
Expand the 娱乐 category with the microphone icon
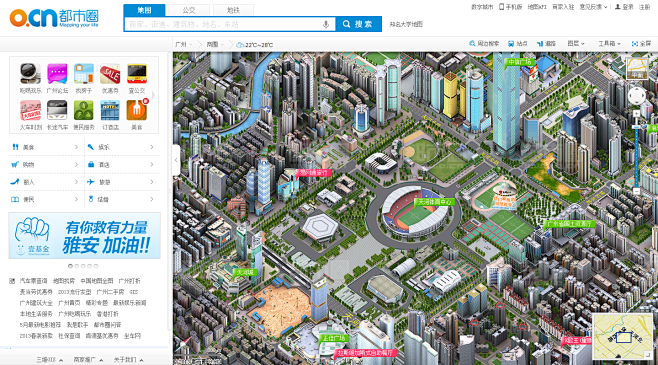120,147
